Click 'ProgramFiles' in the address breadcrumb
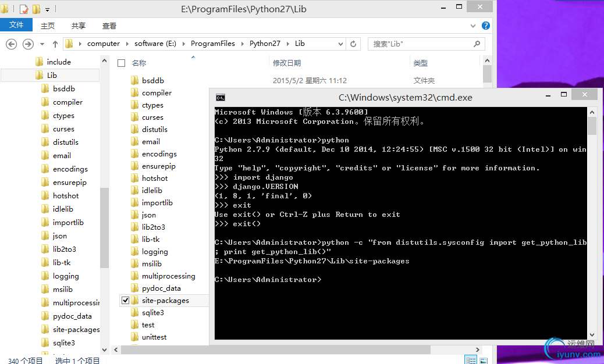The height and width of the screenshot is (364, 604). coord(212,44)
